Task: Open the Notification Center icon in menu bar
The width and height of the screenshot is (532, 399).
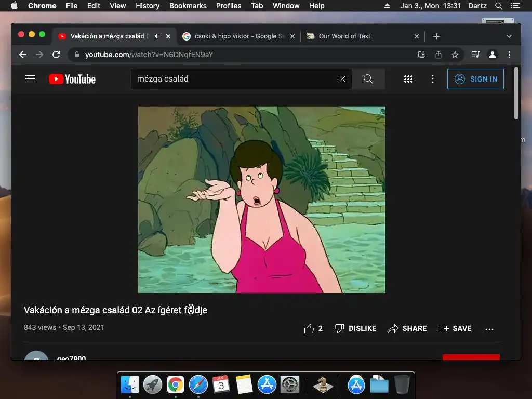Action: [515, 6]
